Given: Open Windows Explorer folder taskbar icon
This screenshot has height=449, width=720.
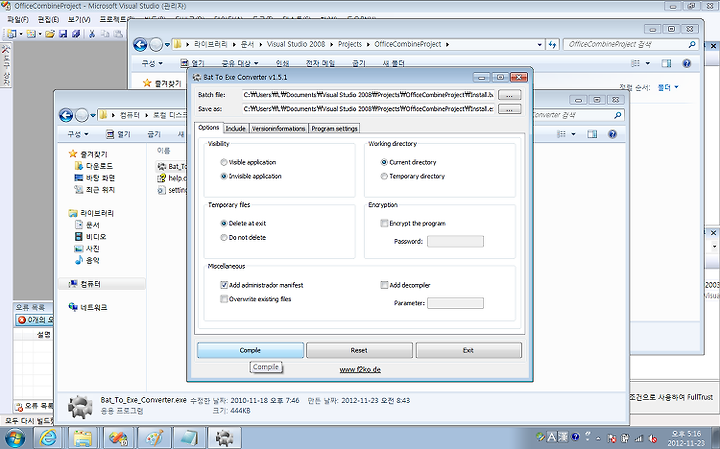Looking at the screenshot, I should pos(83,438).
